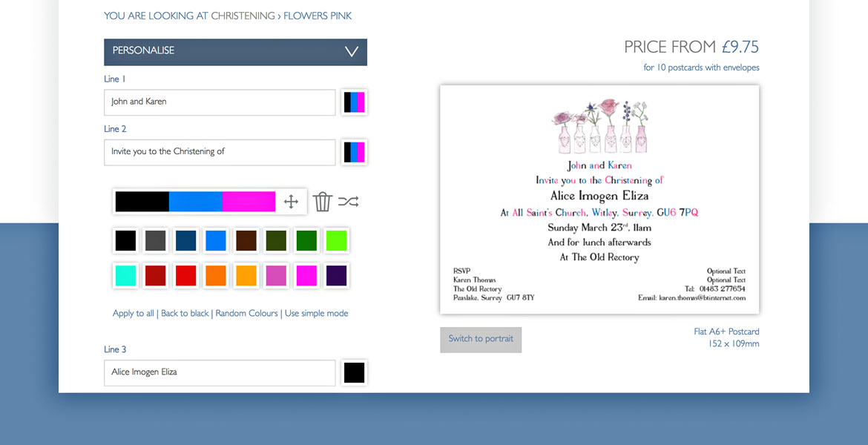Screen dimensions: 868x445
Task: Click the shuffle icon for random colours
Action: click(x=349, y=200)
